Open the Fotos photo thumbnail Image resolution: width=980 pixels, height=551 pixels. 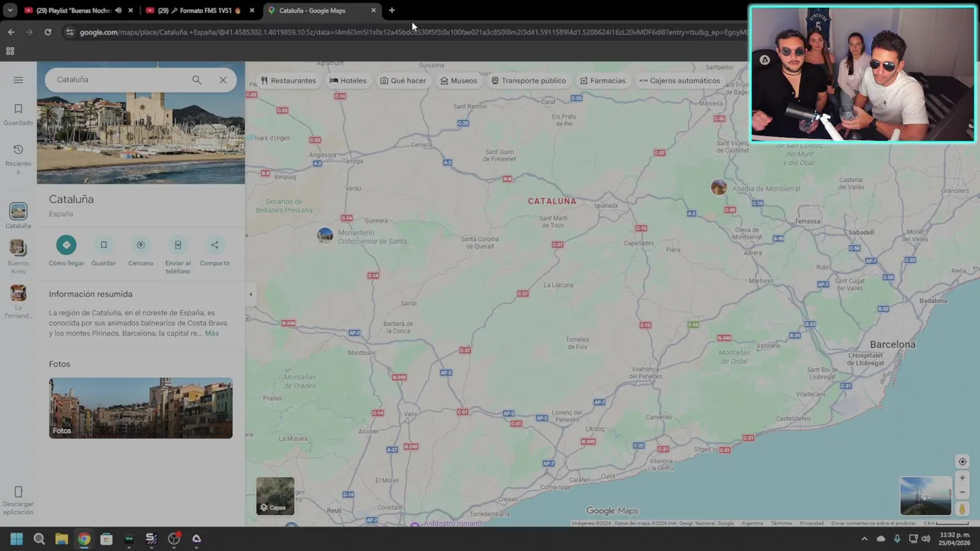141,408
